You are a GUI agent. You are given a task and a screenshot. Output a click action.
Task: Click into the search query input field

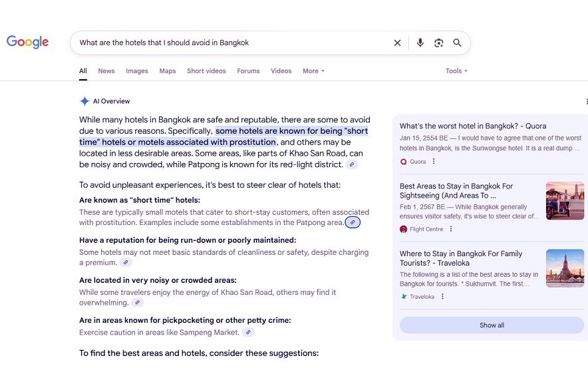pos(226,43)
